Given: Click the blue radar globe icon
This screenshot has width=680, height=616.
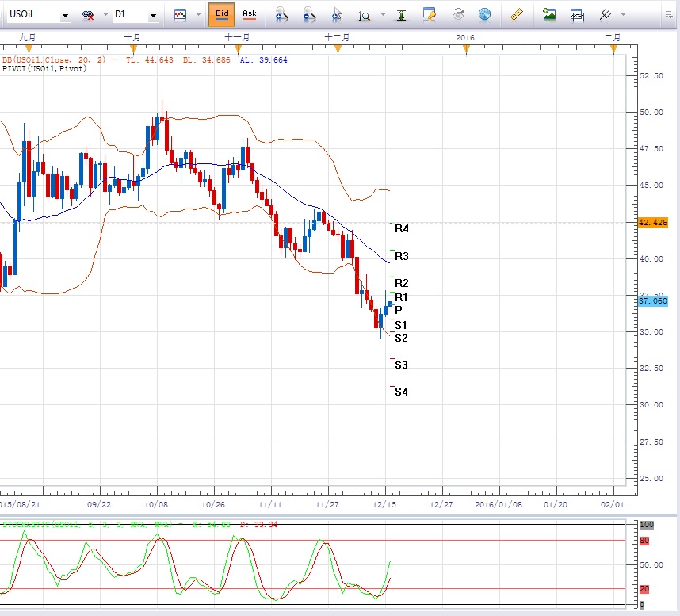Looking at the screenshot, I should click(x=484, y=14).
